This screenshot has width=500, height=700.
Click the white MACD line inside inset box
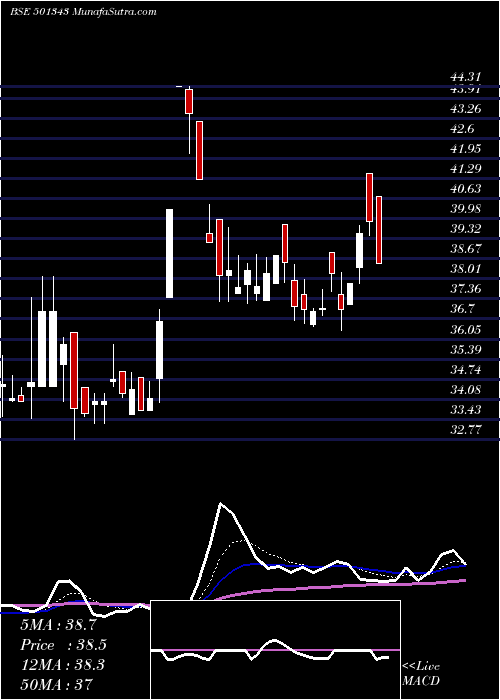click(270, 651)
